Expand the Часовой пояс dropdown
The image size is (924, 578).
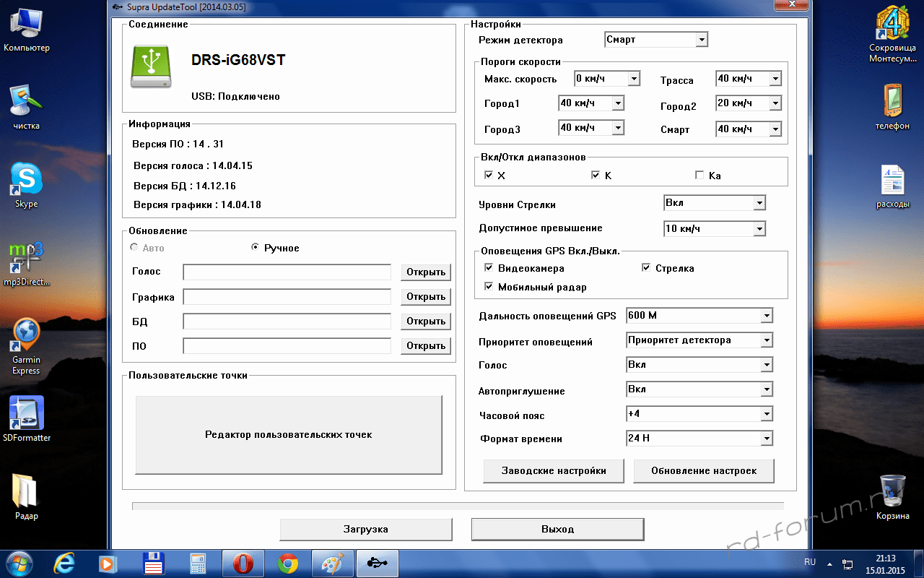pos(766,414)
